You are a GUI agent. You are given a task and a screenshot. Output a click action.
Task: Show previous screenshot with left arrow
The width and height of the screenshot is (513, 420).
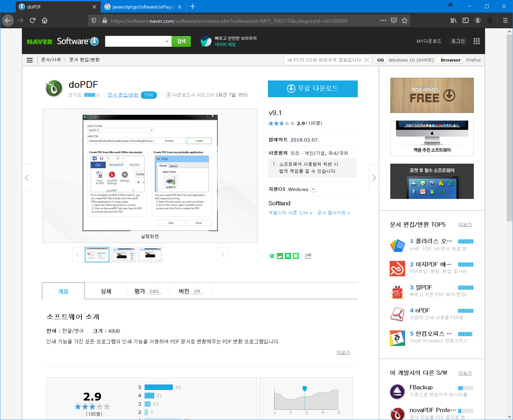point(27,178)
